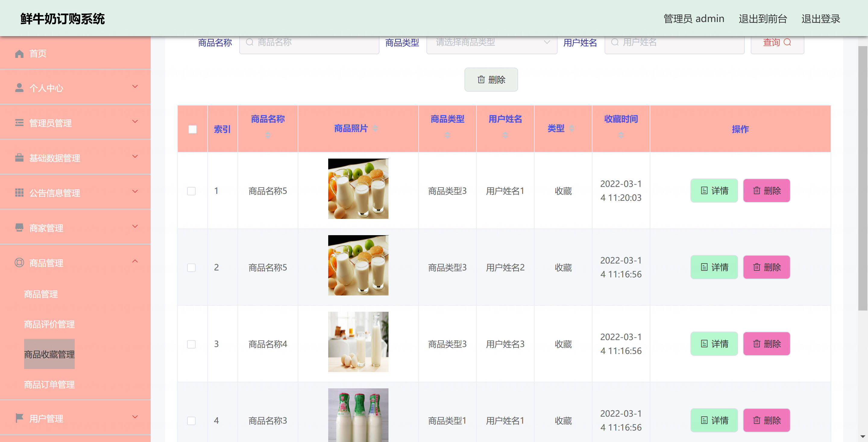This screenshot has width=868, height=442.
Task: Click the trash icon in the top 删除 button
Action: coord(481,80)
